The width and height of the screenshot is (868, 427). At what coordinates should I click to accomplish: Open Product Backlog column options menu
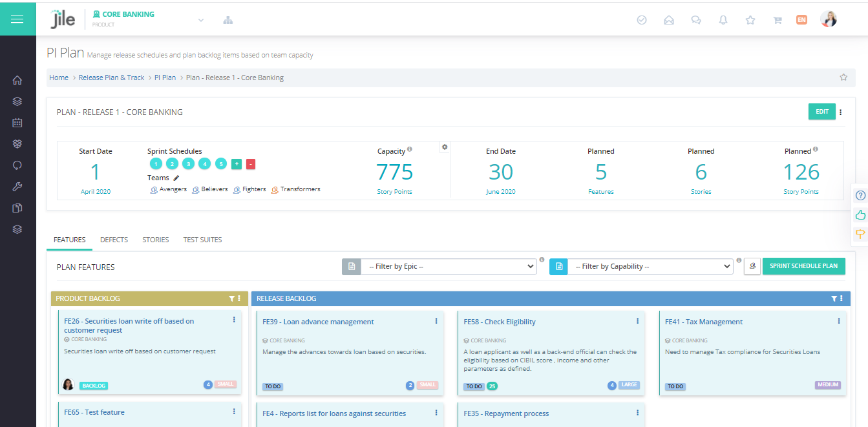239,298
